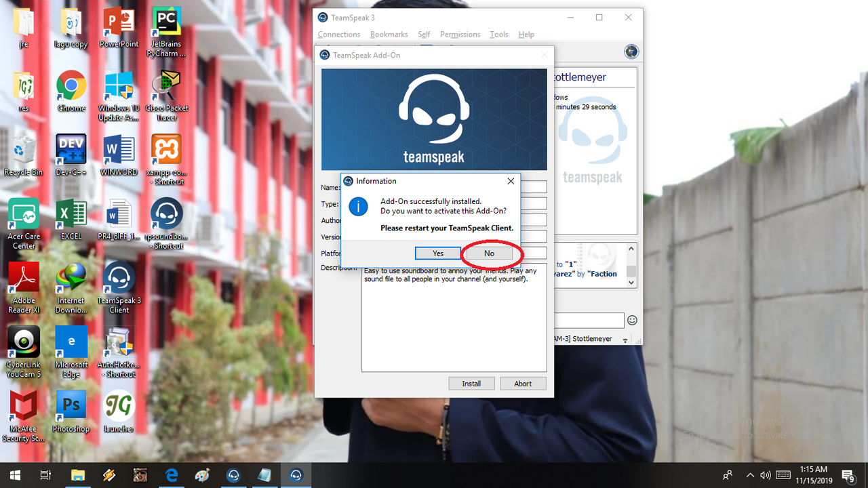Image resolution: width=868 pixels, height=488 pixels.
Task: Select the McAfee Security Scan icon
Action: point(24,415)
